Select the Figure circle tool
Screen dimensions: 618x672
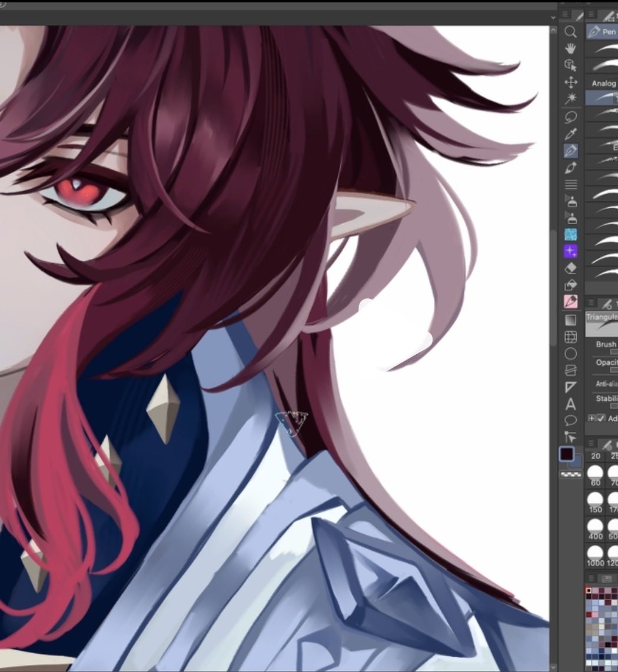[570, 354]
